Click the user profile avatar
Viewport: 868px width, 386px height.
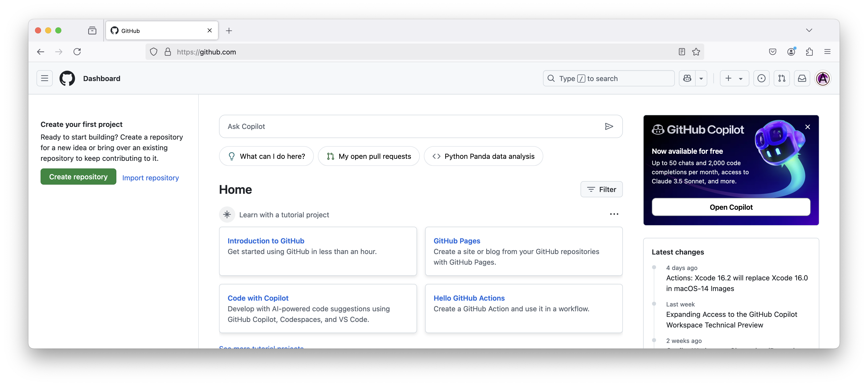tap(823, 79)
